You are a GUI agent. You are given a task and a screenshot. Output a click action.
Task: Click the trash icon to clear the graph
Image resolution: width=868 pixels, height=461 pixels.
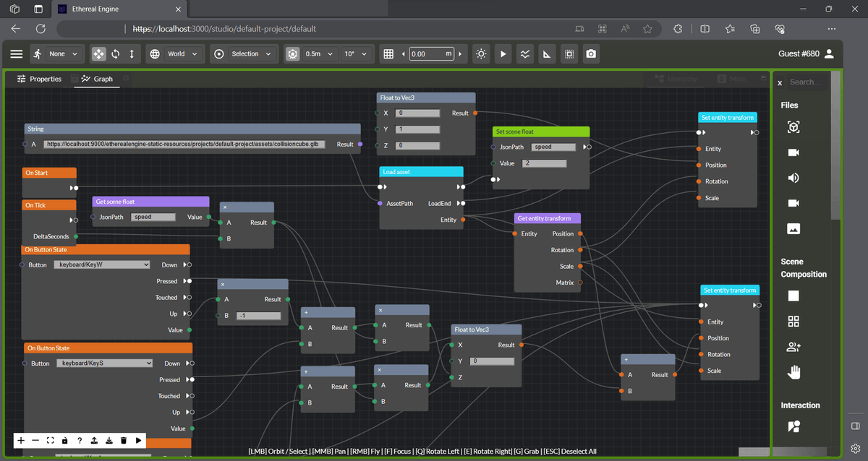pos(123,440)
